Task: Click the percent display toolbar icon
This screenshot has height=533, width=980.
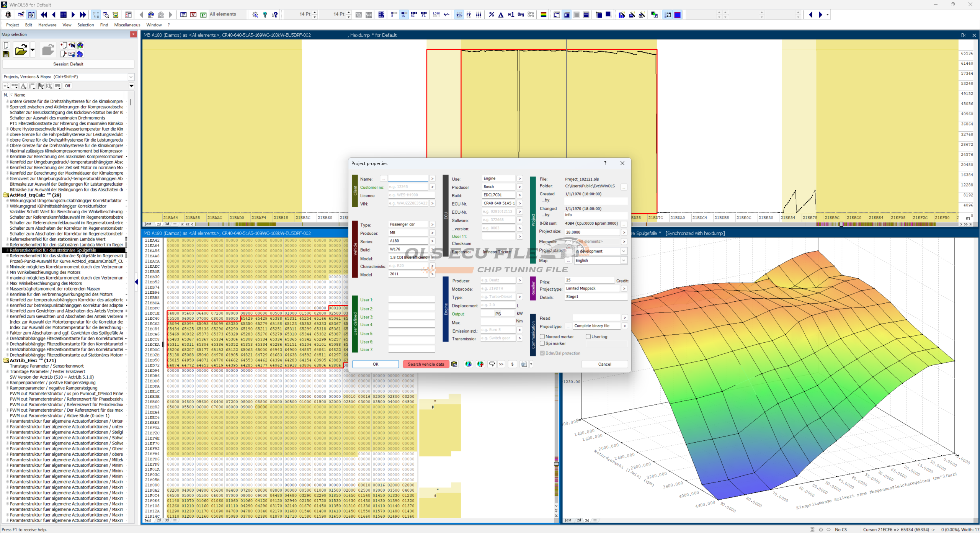Action: [491, 15]
